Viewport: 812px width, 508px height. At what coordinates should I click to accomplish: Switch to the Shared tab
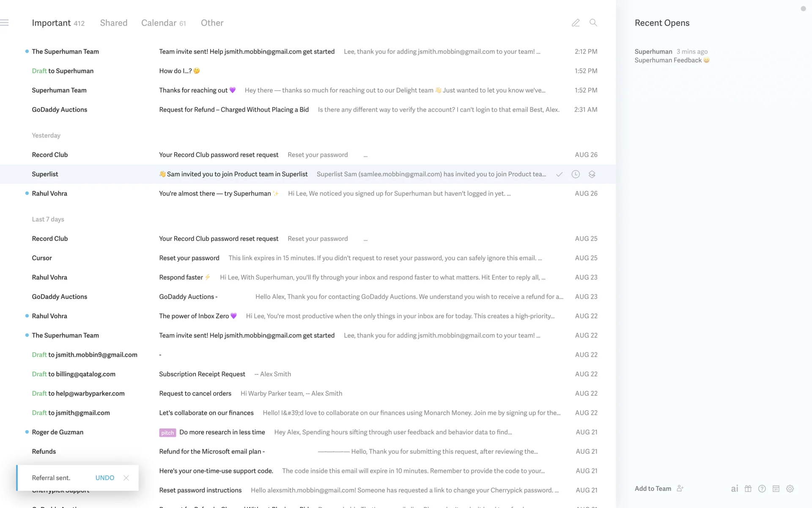click(x=113, y=23)
